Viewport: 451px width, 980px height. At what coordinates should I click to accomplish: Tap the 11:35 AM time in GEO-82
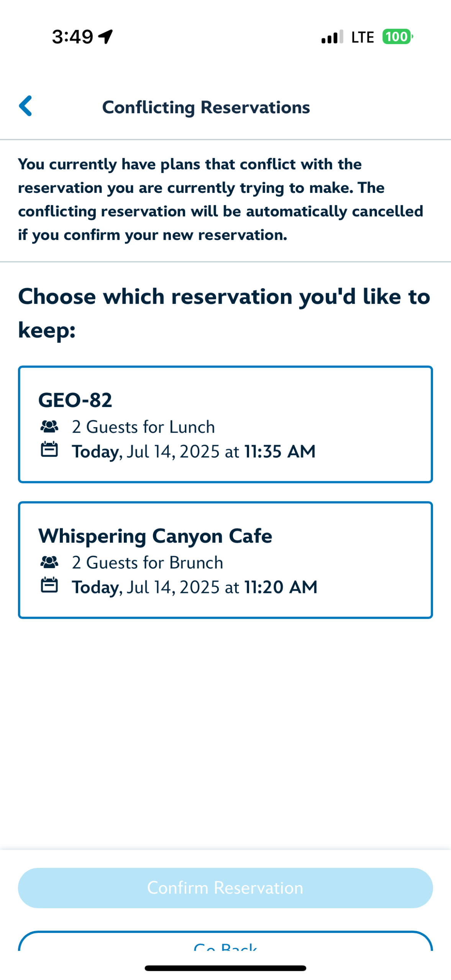pos(280,451)
